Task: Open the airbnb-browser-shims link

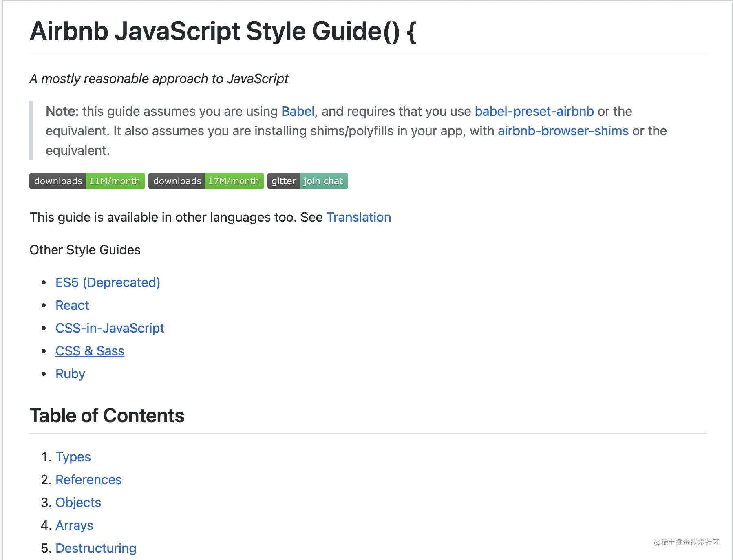Action: coord(563,131)
